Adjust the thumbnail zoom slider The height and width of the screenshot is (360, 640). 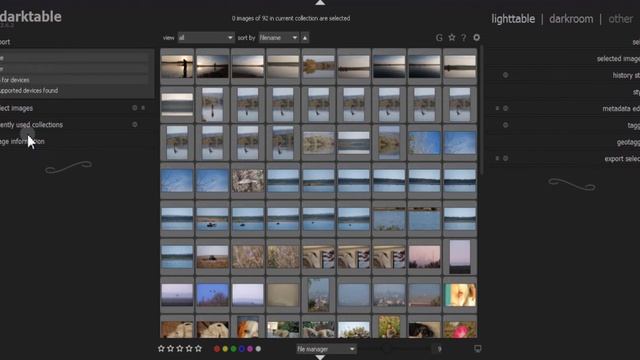point(394,349)
